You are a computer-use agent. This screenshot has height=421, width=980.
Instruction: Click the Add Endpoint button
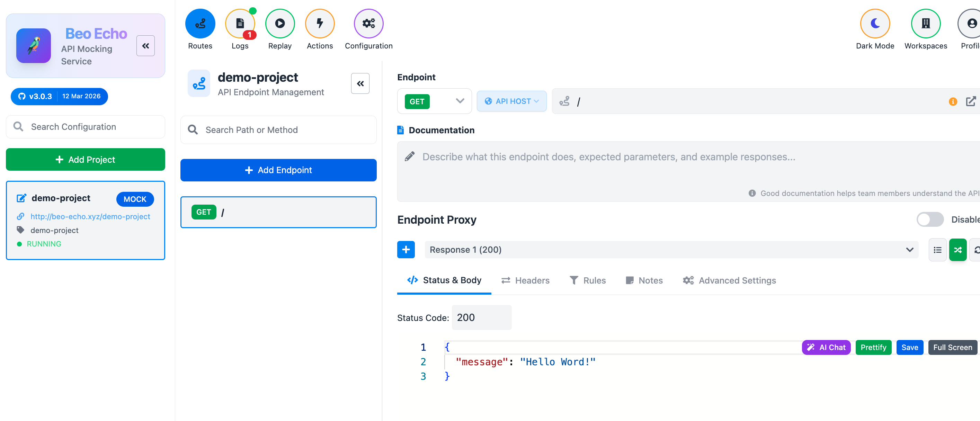[278, 170]
